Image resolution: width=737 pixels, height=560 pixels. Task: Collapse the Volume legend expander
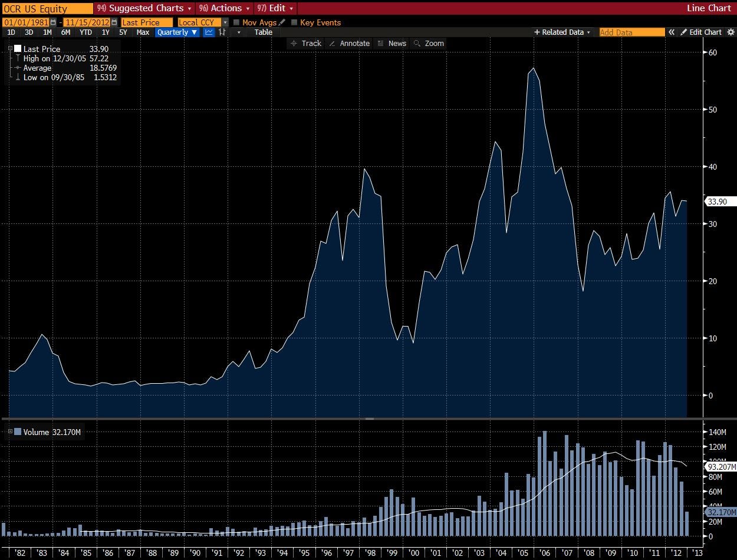click(10, 431)
